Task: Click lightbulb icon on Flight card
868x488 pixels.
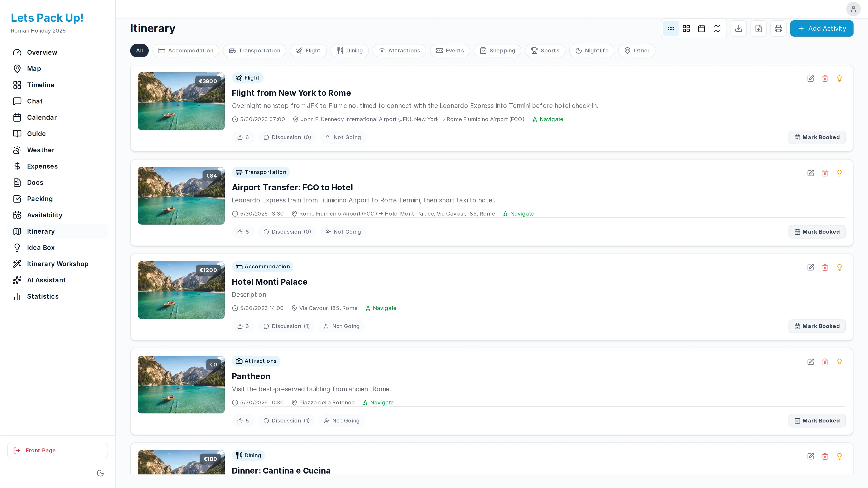Action: 839,79
